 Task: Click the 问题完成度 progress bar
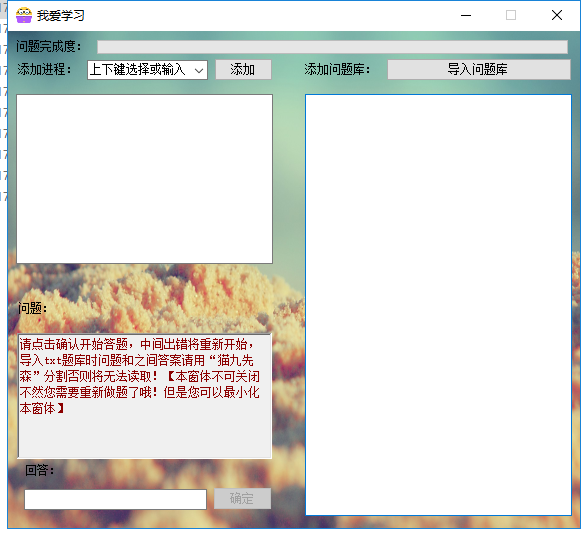pos(332,47)
